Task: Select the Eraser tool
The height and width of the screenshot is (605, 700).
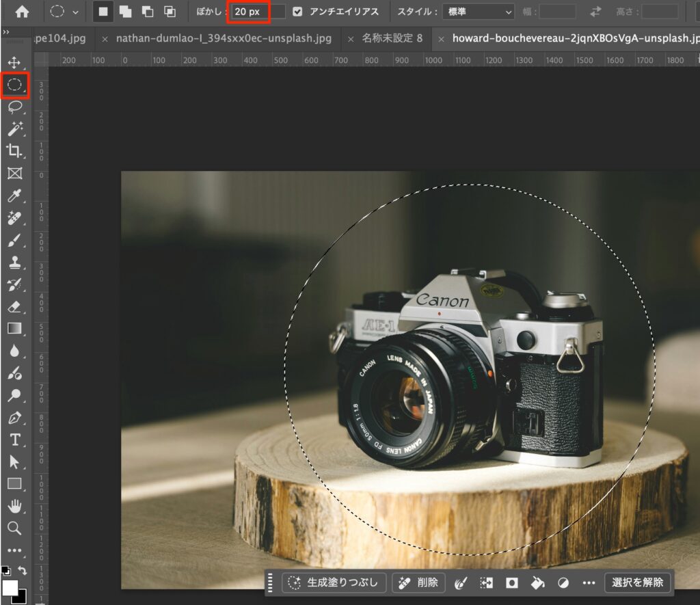Action: point(14,307)
